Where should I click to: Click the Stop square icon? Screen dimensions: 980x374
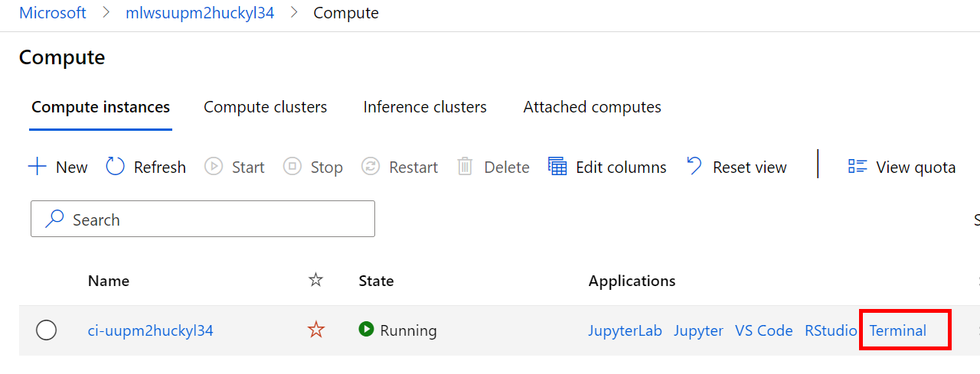(292, 166)
